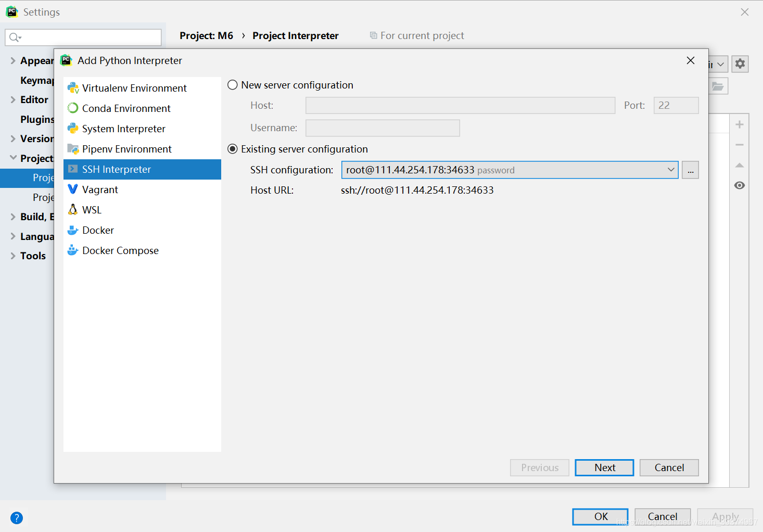Expand the Languages settings node
The height and width of the screenshot is (532, 763).
(13, 236)
